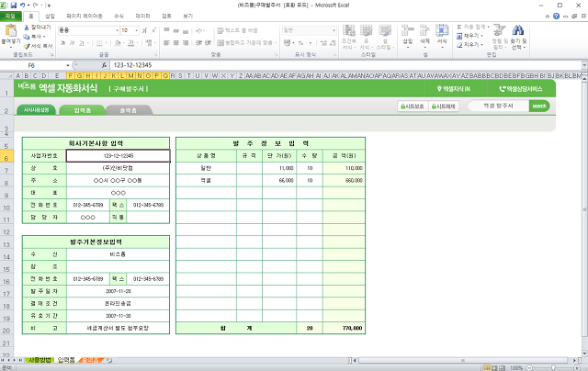Click the Cell Styles (셀 스타일) icon
The image size is (588, 371).
pyautogui.click(x=385, y=31)
